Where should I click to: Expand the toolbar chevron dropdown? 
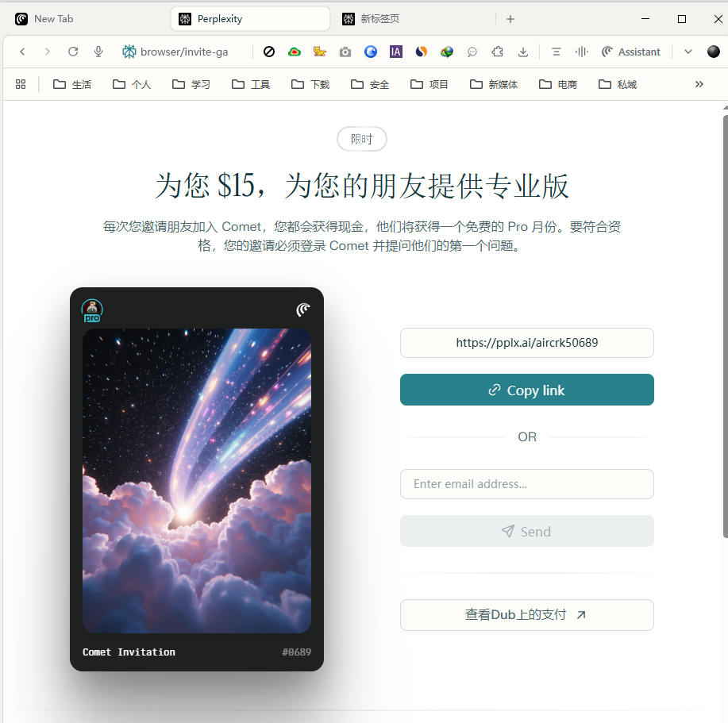688,52
